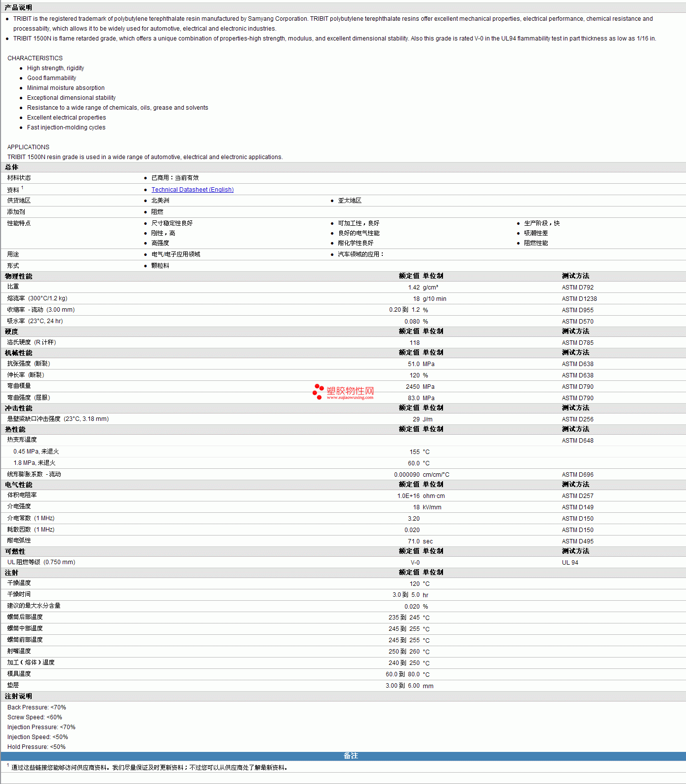Click the 熔流率 (300°C/1.2 kg) row label
Screen dimensions: 686x784
pos(37,298)
